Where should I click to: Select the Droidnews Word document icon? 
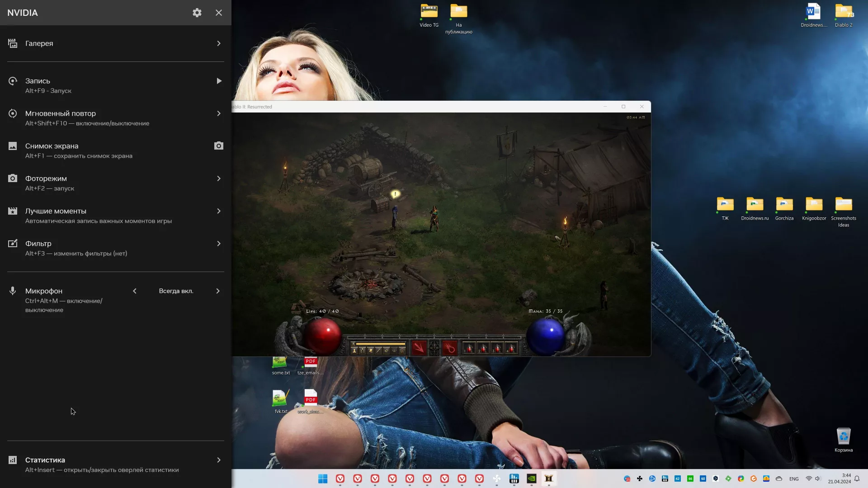tap(814, 16)
